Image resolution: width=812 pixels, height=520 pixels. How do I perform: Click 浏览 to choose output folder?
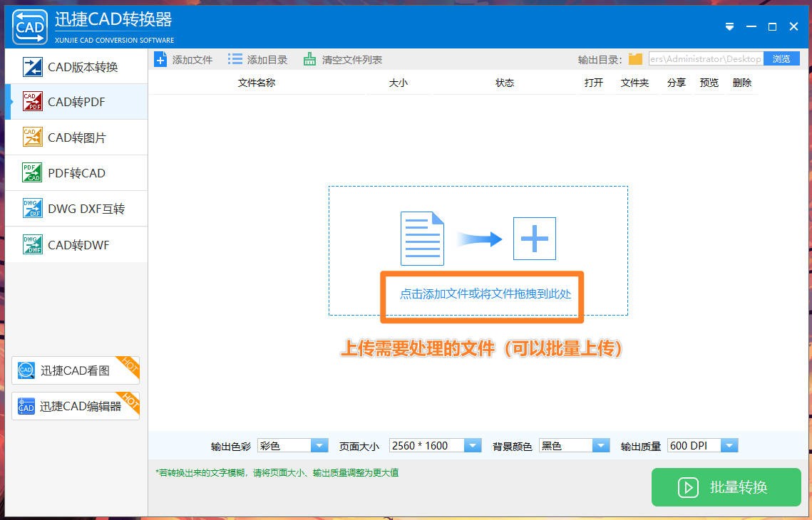click(781, 59)
